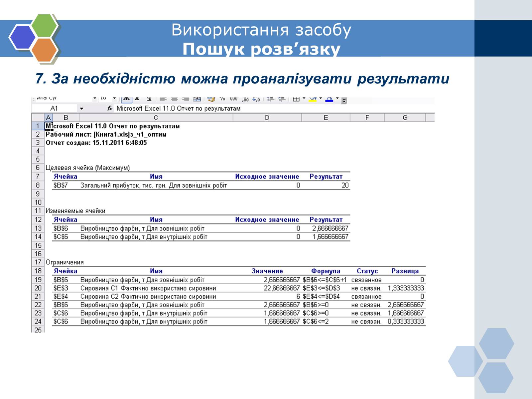Viewport: 532px width, 399px height.
Task: Click 'связанное' status in row 21
Action: point(366,296)
